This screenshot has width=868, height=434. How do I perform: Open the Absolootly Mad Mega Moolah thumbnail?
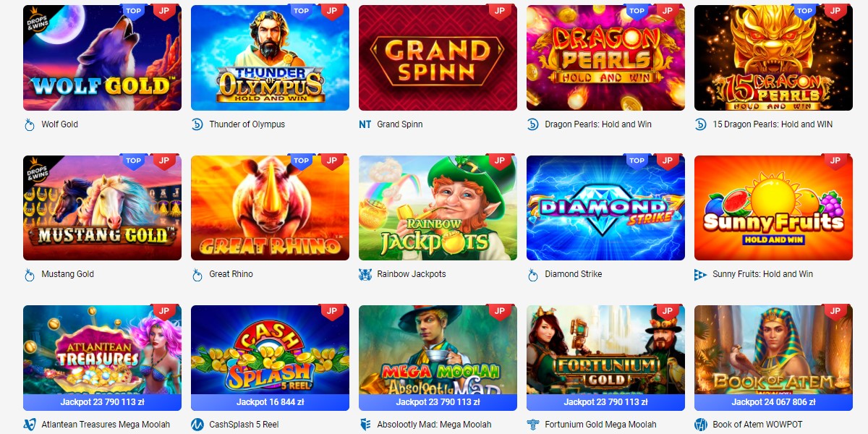pyautogui.click(x=438, y=350)
